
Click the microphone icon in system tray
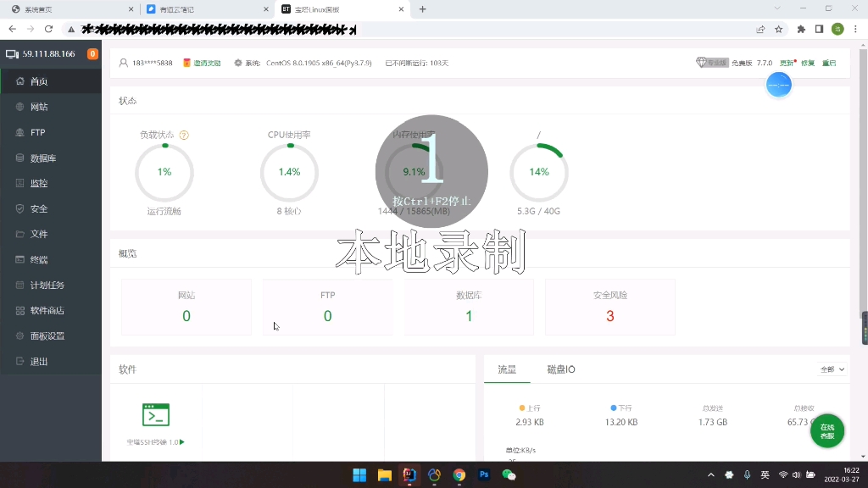(x=748, y=475)
